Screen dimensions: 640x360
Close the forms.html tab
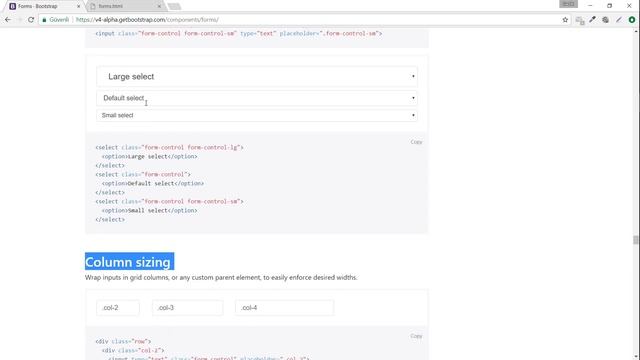click(159, 6)
